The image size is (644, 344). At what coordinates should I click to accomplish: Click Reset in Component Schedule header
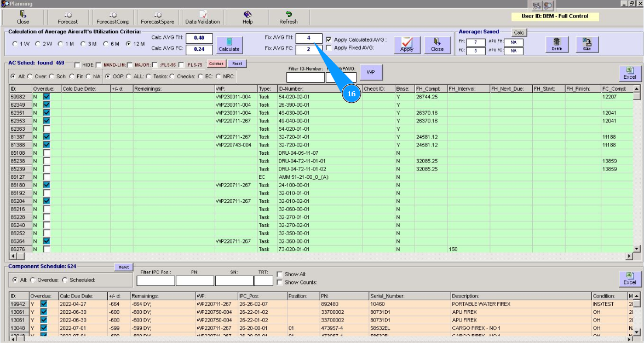coord(124,267)
